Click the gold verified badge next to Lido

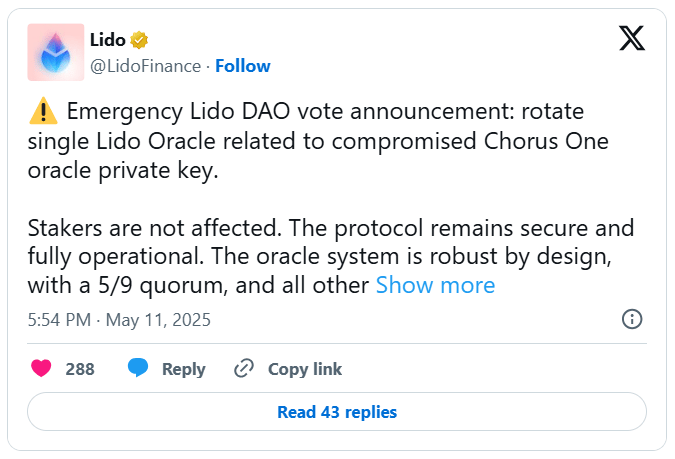[141, 40]
